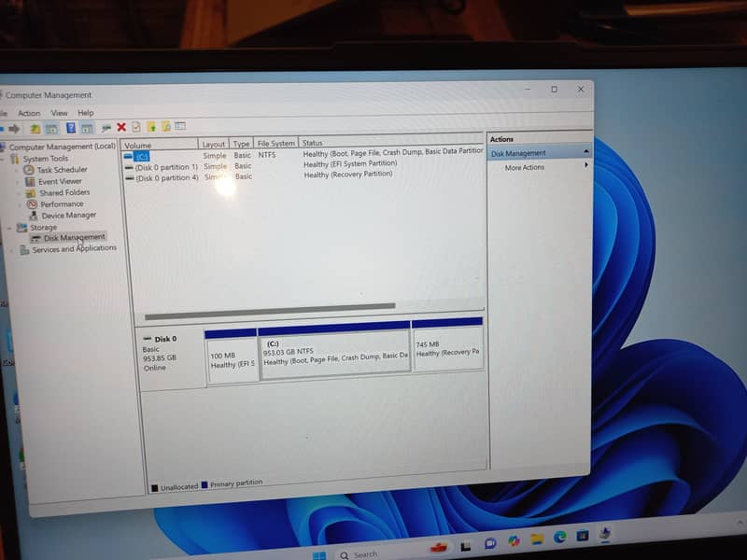Open Microsoft Store from taskbar

point(582,536)
